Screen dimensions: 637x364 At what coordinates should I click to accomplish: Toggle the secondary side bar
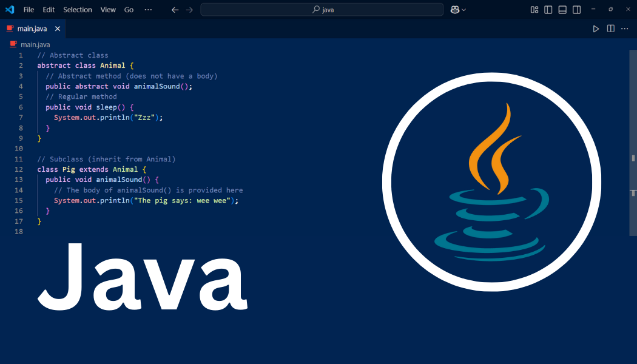pos(576,10)
